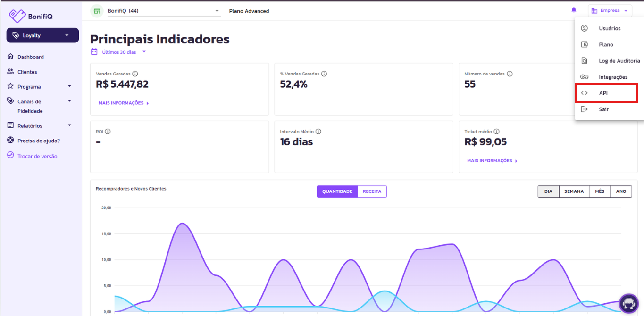Click the Sair logout icon
Image resolution: width=644 pixels, height=316 pixels.
coord(584,109)
